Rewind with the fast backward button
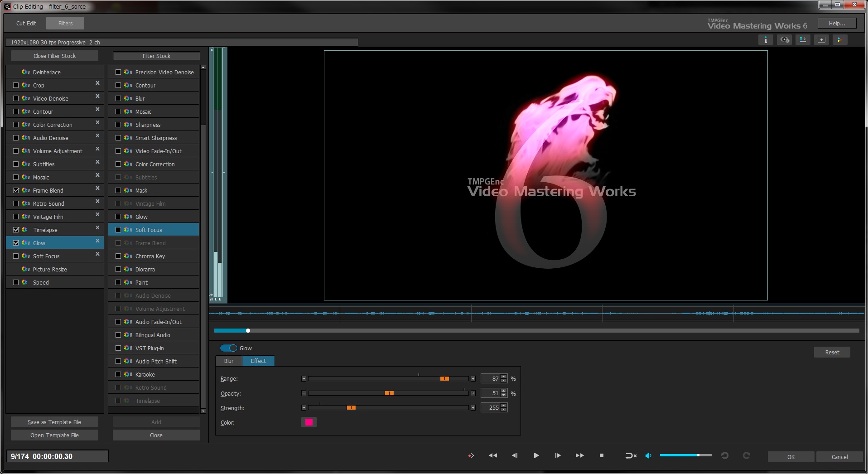Viewport: 868px width, 474px height. [x=492, y=455]
